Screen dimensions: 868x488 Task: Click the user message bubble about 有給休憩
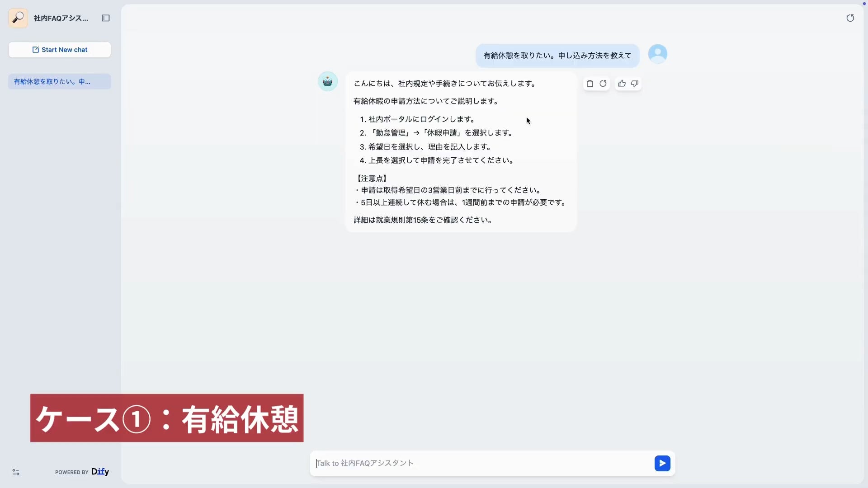(557, 56)
